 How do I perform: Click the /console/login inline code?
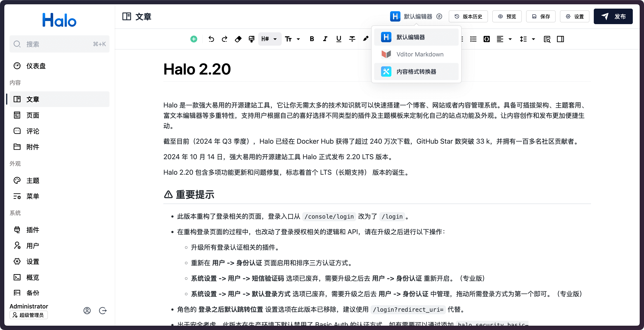point(329,216)
